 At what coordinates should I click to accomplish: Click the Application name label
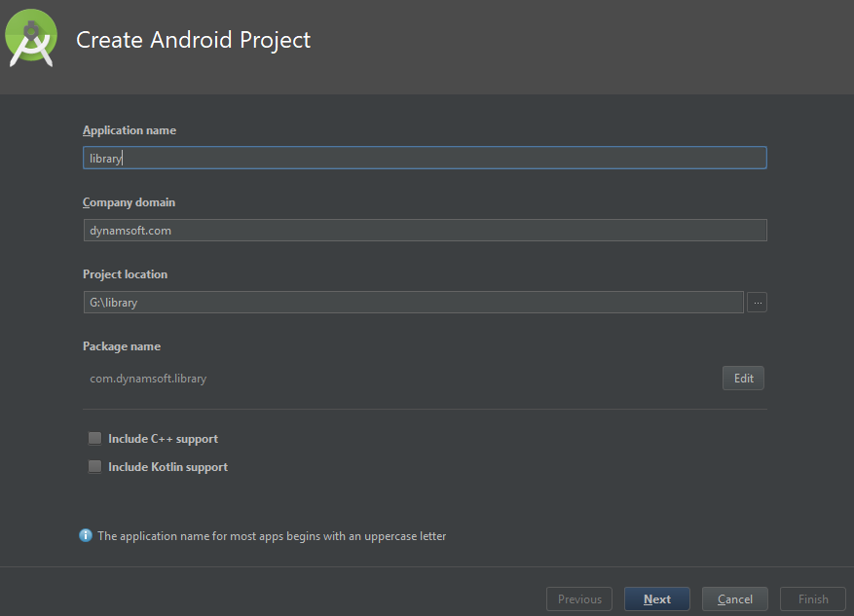(130, 130)
